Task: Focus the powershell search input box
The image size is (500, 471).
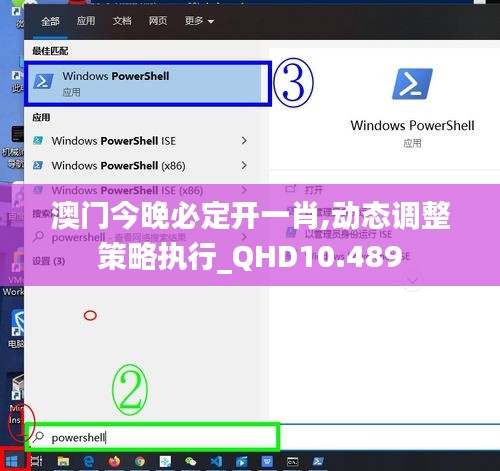Action: click(153, 437)
